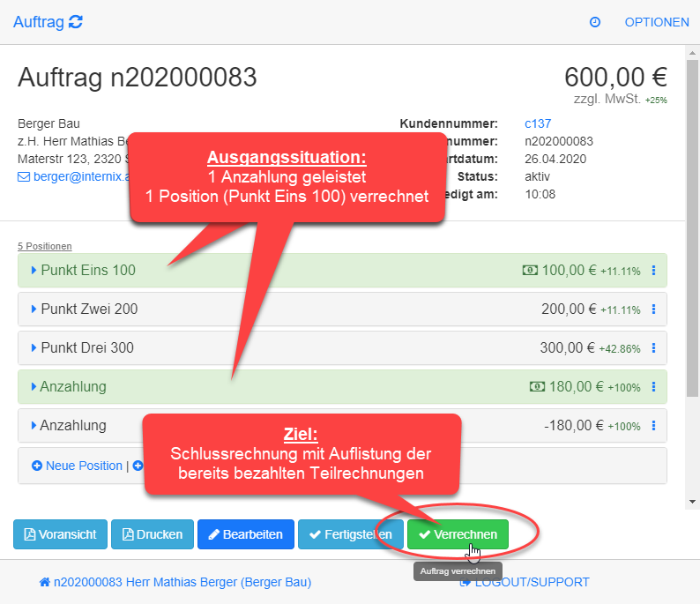Image resolution: width=700 pixels, height=604 pixels.
Task: Click the +25% MwSt. percentage
Action: coord(656,100)
